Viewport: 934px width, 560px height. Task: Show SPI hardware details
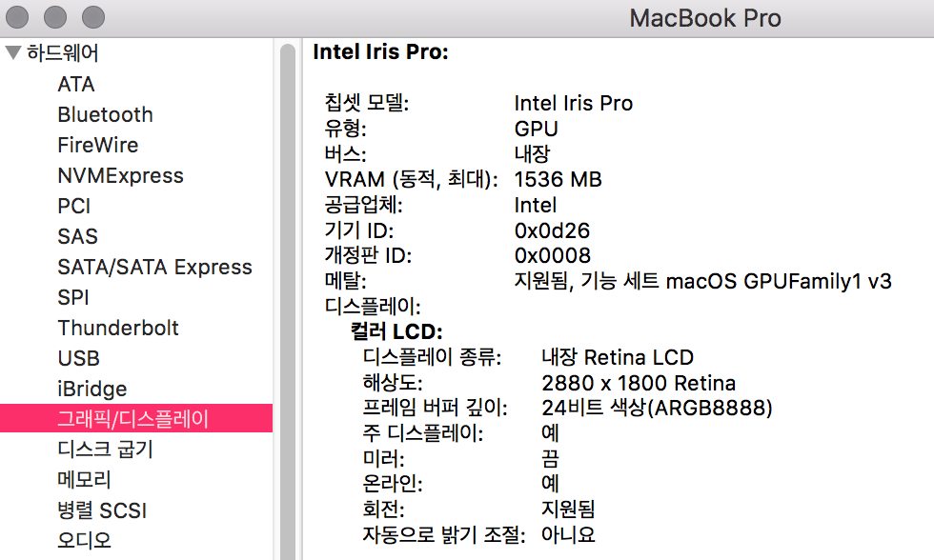coord(72,297)
